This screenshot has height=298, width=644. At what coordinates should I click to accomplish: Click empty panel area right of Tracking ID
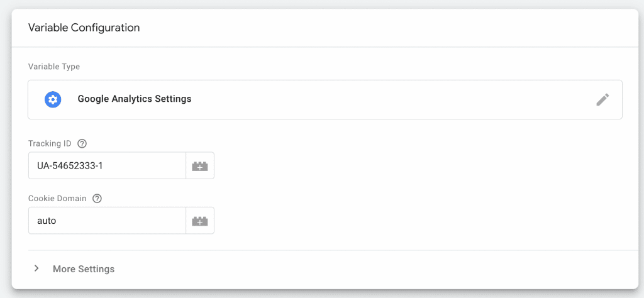click(x=411, y=166)
